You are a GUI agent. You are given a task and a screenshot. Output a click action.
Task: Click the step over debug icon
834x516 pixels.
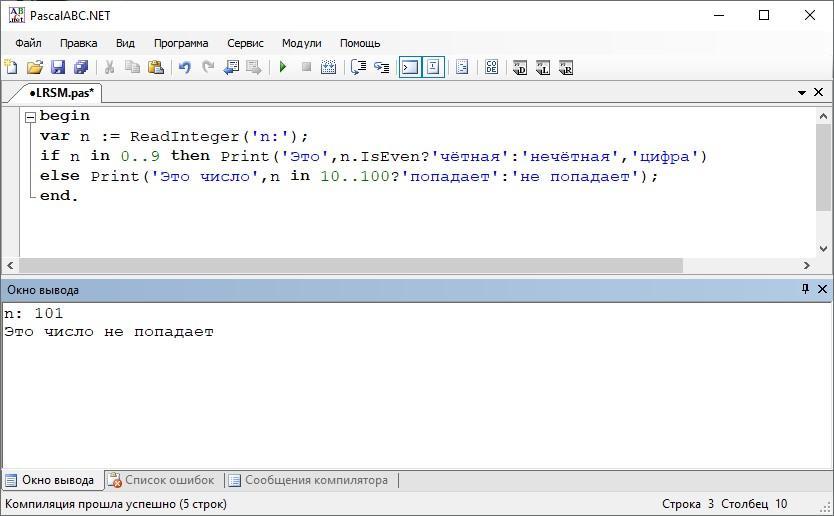pos(358,68)
